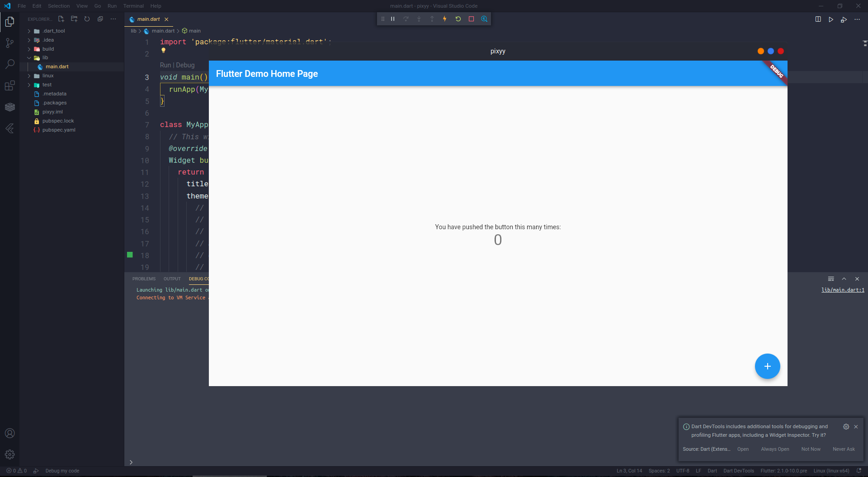Pause execution using the pause icon
868x477 pixels.
(392, 19)
